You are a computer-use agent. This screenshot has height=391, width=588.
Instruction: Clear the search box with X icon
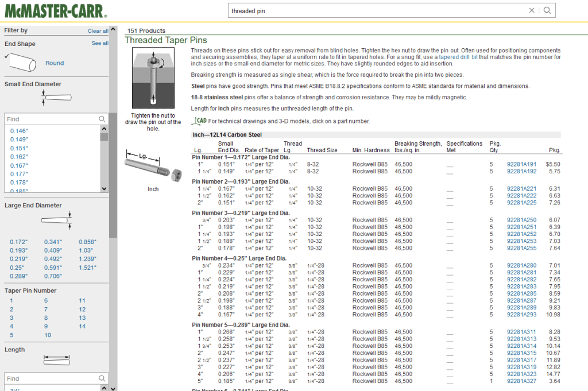(x=532, y=10)
